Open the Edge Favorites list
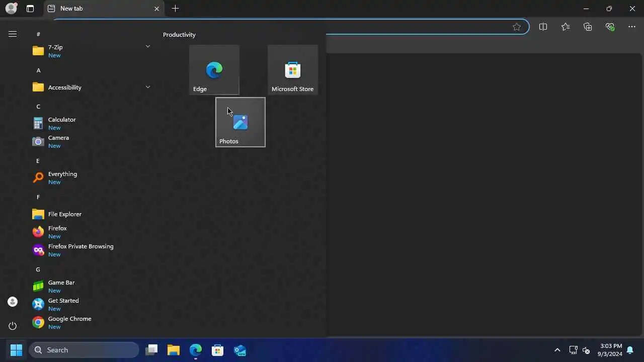This screenshot has width=644, height=362. (566, 27)
